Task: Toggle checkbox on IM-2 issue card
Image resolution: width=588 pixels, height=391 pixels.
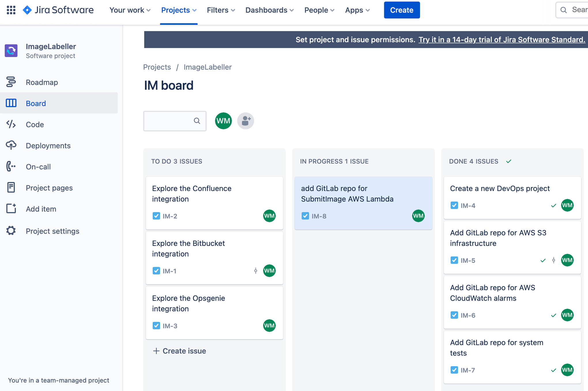Action: (156, 216)
